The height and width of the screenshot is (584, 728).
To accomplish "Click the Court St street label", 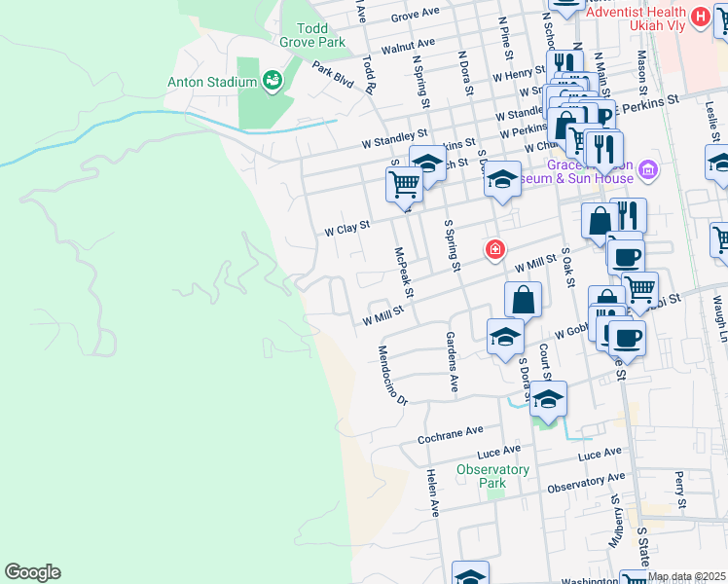I will point(546,362).
